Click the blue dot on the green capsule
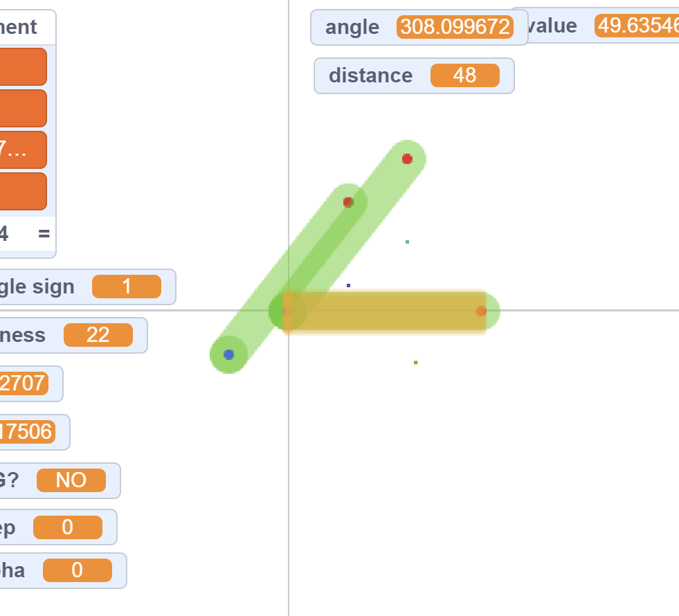Viewport: 679px width, 616px height. point(229,354)
